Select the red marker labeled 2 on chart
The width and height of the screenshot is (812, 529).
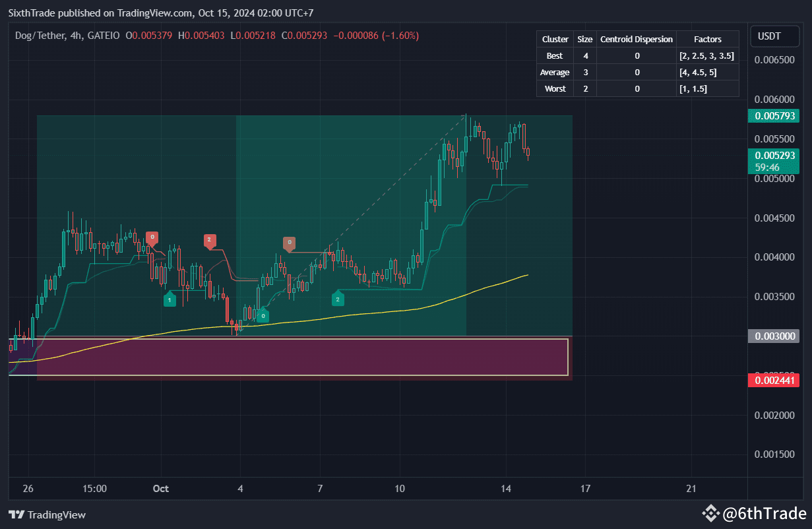coord(210,241)
